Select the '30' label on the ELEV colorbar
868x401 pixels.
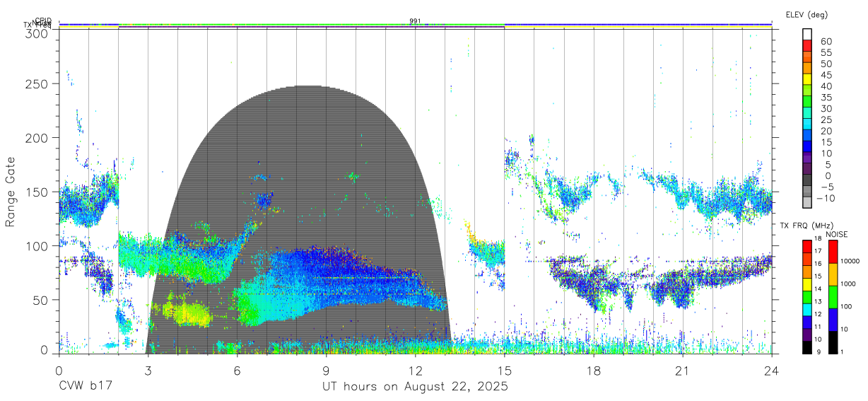tap(826, 108)
